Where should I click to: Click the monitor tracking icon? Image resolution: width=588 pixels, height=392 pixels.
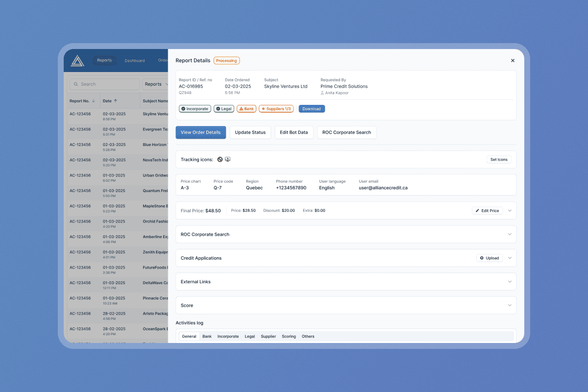(227, 159)
